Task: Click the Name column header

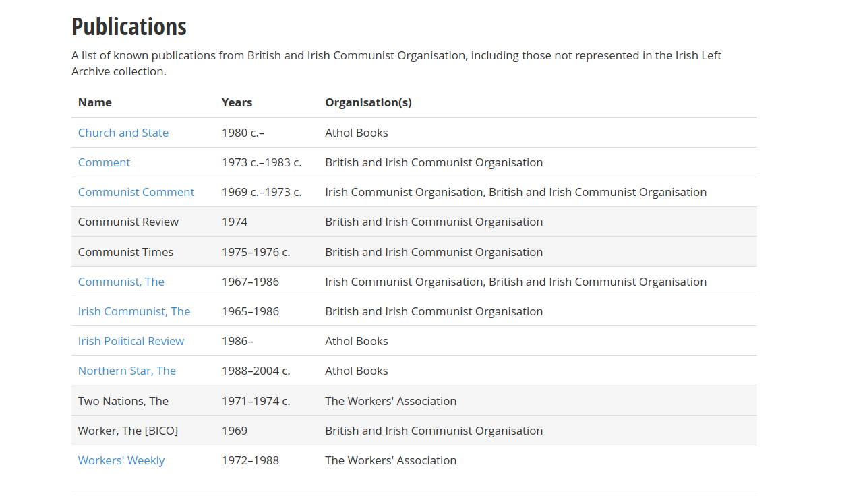Action: click(94, 102)
